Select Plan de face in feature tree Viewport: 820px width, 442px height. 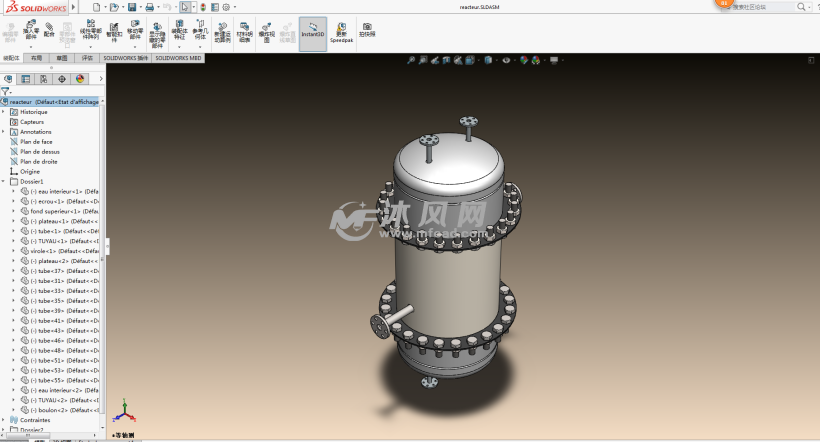pyautogui.click(x=36, y=142)
